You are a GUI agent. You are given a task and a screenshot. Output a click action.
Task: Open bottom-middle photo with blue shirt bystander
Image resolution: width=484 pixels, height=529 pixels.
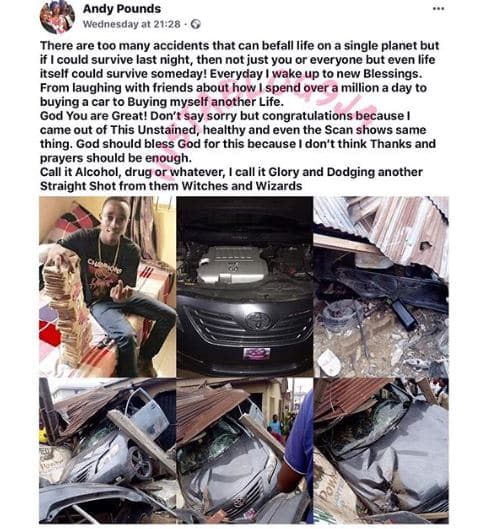pyautogui.click(x=245, y=450)
